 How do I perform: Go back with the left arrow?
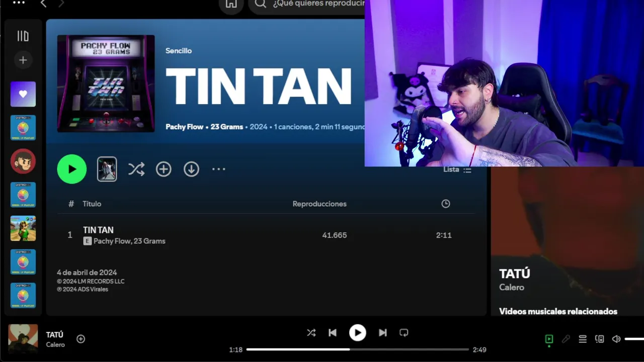coord(43,4)
